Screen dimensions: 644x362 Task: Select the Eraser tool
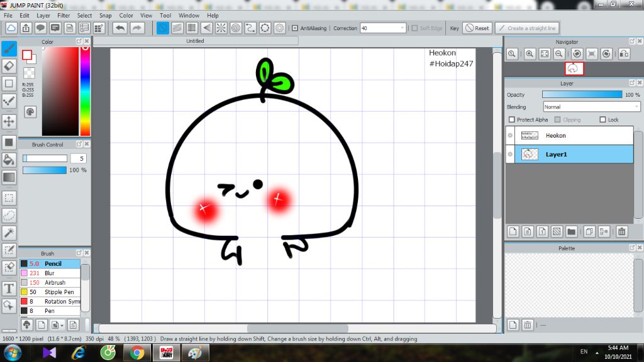[x=9, y=66]
